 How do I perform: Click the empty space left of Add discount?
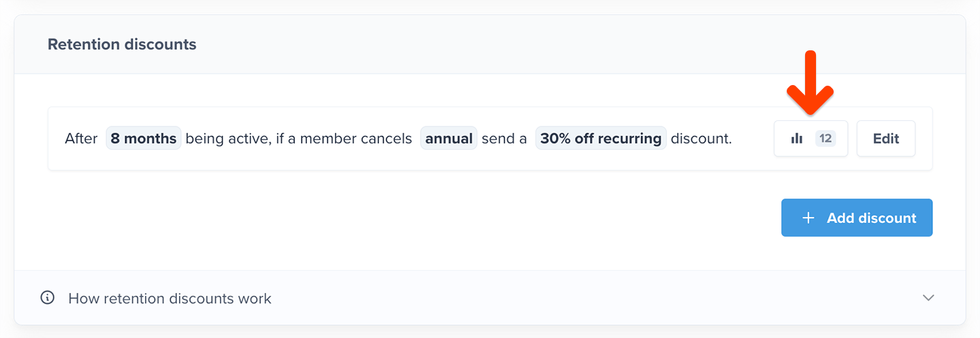476,218
